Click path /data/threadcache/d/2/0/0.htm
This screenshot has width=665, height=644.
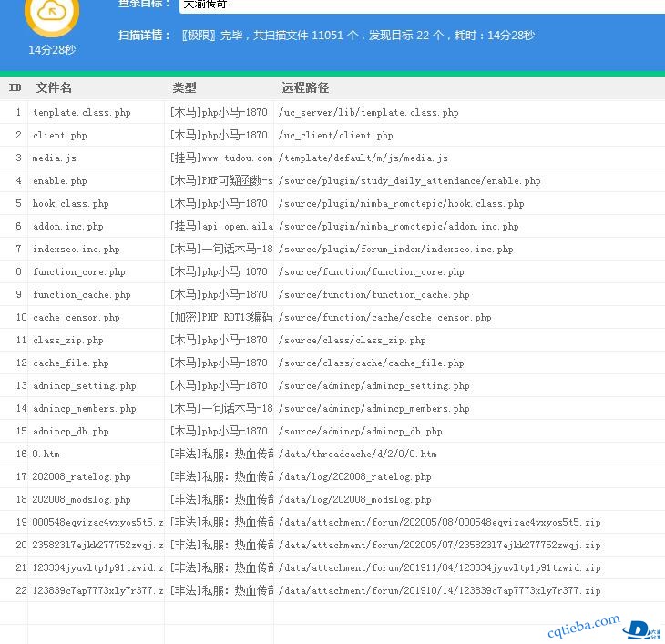pyautogui.click(x=357, y=454)
